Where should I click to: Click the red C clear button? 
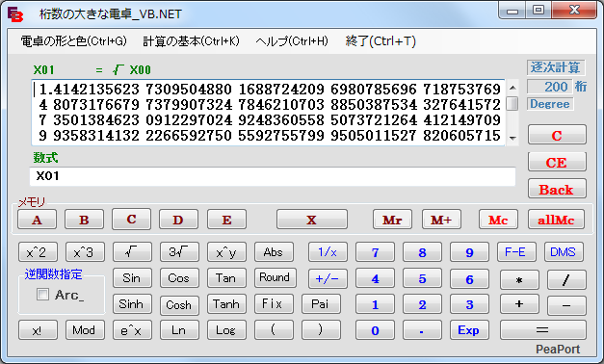(x=557, y=135)
